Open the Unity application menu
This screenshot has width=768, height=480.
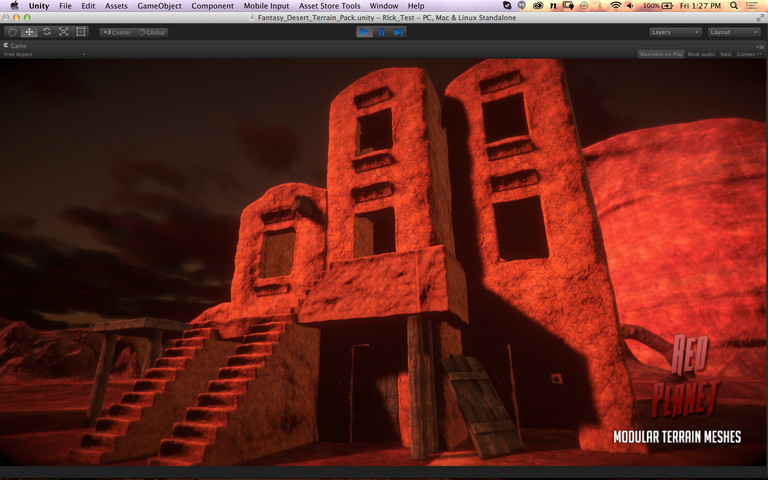[39, 6]
